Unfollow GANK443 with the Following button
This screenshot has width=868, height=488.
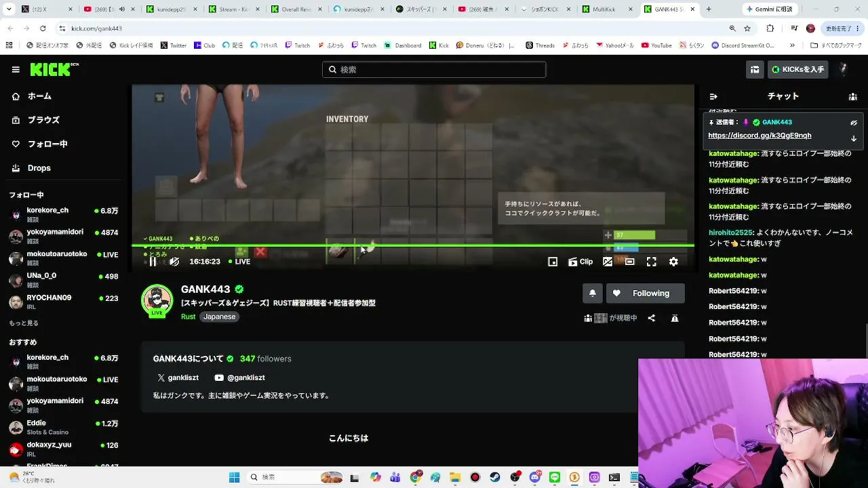pyautogui.click(x=645, y=293)
